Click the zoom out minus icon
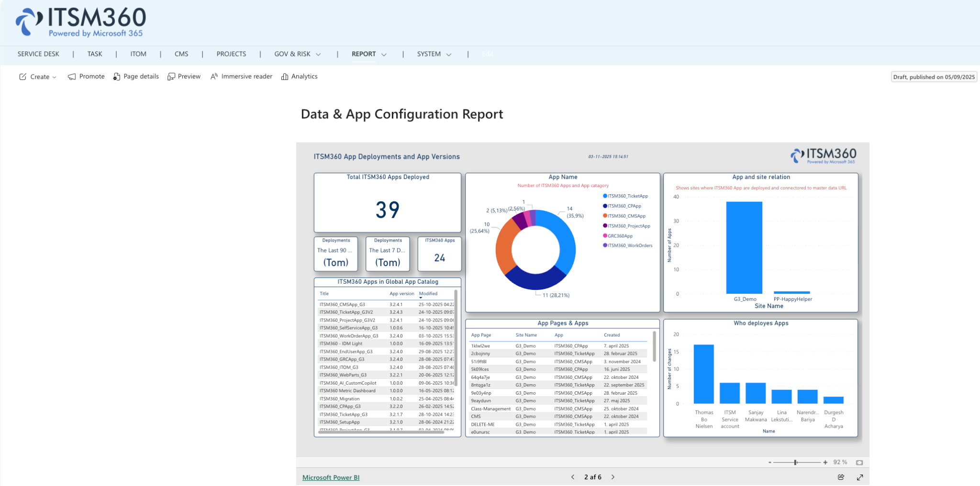Image resolution: width=980 pixels, height=486 pixels. [x=770, y=463]
